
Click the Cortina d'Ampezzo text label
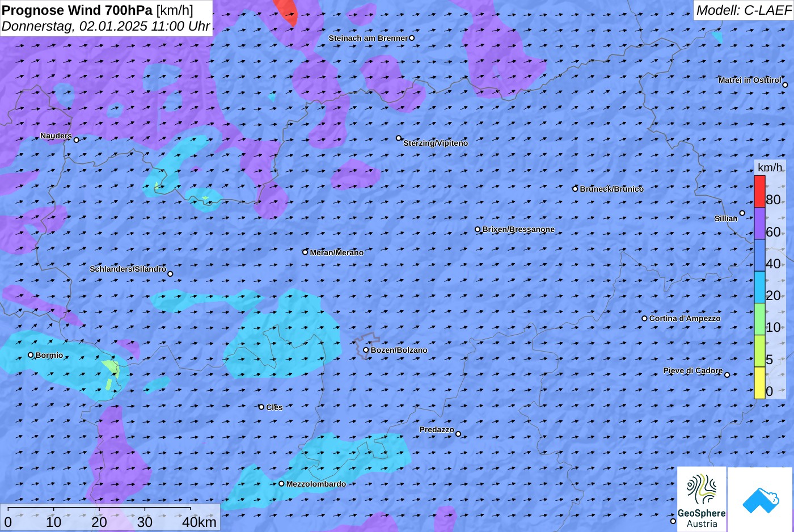click(x=685, y=319)
